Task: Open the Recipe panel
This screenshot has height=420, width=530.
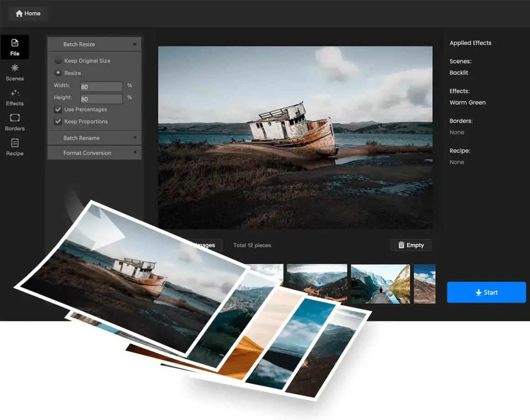Action: coord(15,147)
